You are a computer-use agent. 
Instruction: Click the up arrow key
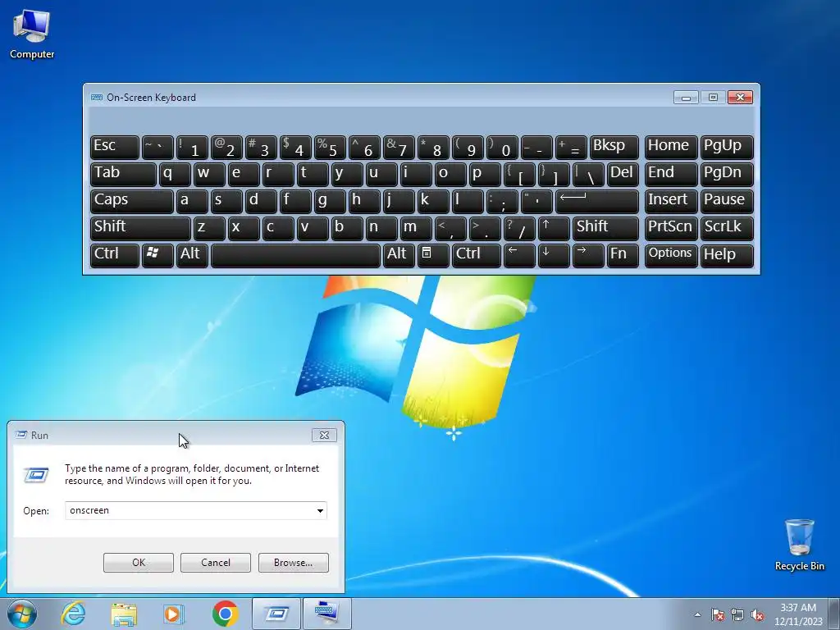click(x=554, y=228)
